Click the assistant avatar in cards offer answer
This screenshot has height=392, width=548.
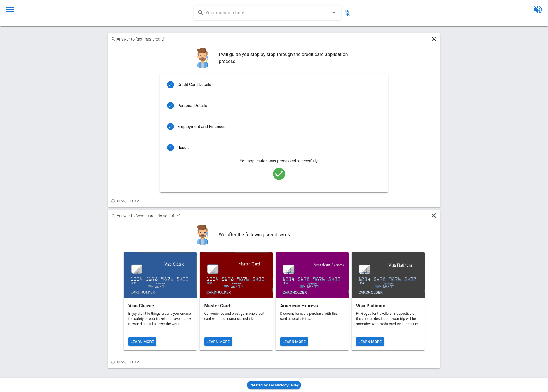203,235
